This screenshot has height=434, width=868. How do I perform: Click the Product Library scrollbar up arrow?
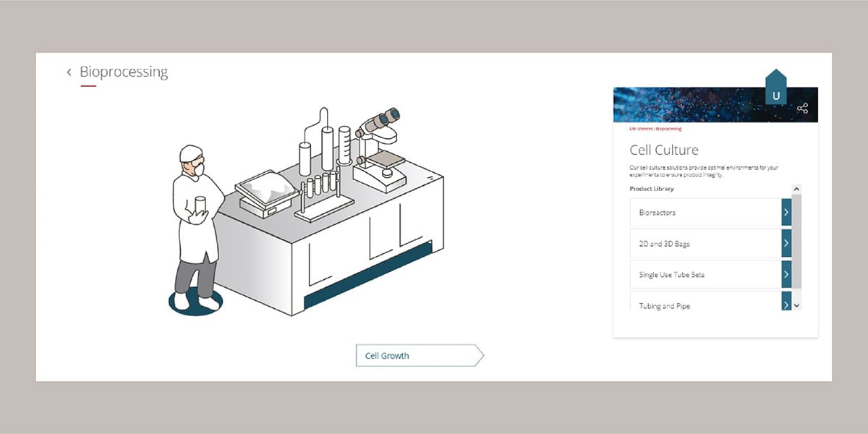[797, 190]
